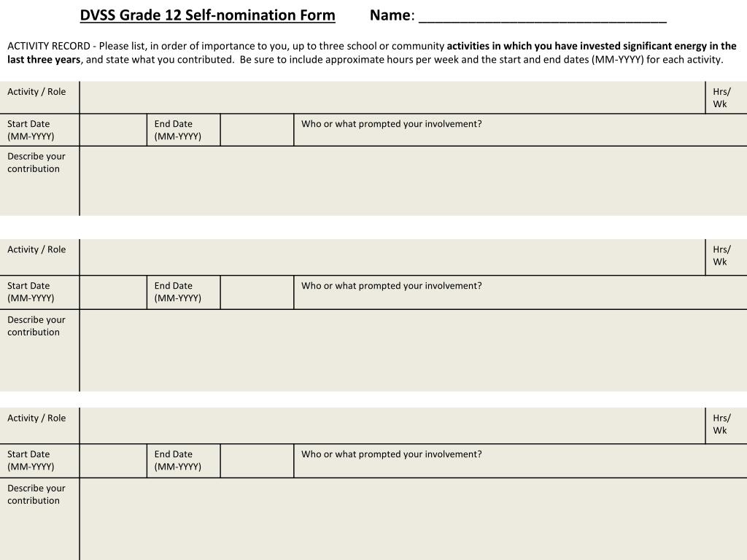The width and height of the screenshot is (747, 560).
Task: Click the first 'Who or what prompted your involvement?' field
Action: [521, 130]
